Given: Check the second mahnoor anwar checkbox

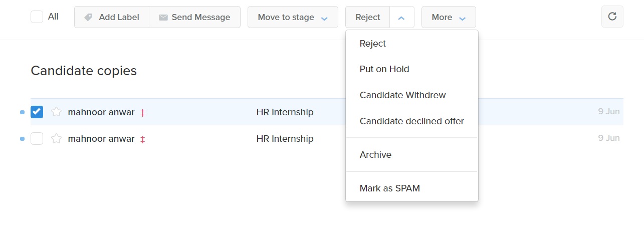Looking at the screenshot, I should (x=37, y=138).
